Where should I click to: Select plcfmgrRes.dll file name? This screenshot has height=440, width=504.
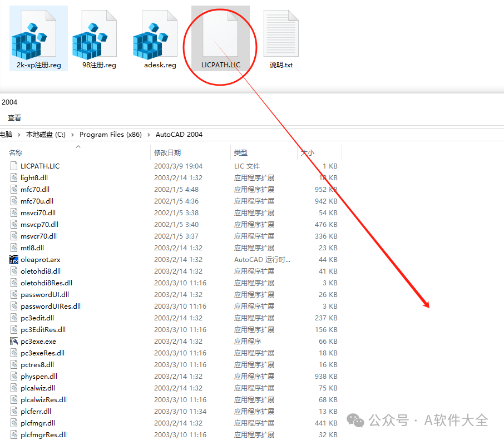click(44, 434)
